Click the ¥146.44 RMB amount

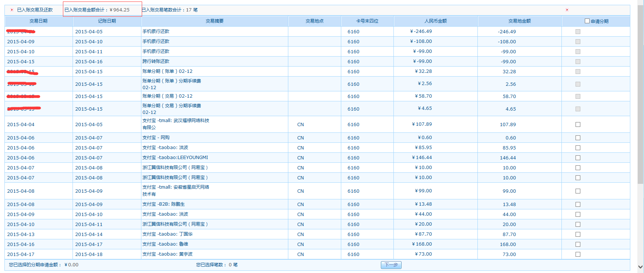422,158
